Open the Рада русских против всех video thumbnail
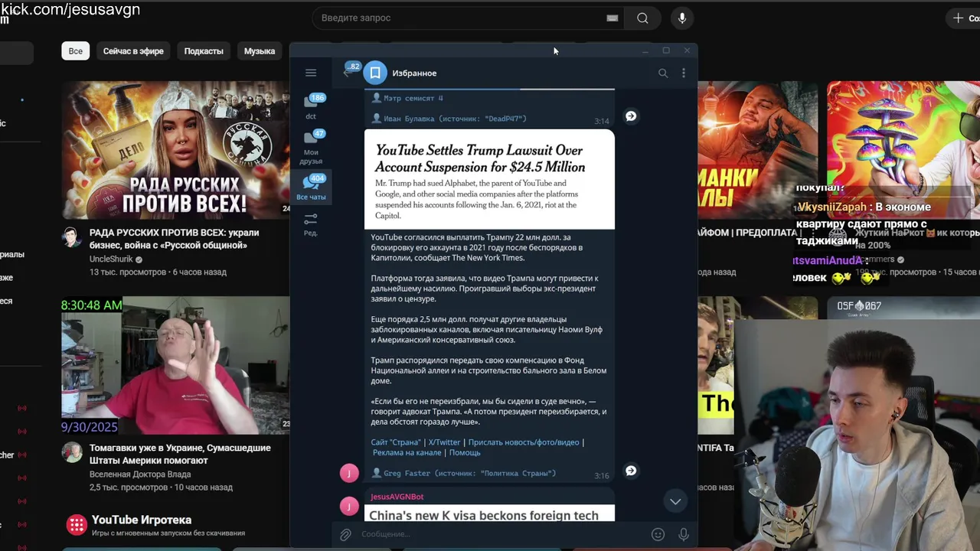The height and width of the screenshot is (551, 980). pos(175,149)
